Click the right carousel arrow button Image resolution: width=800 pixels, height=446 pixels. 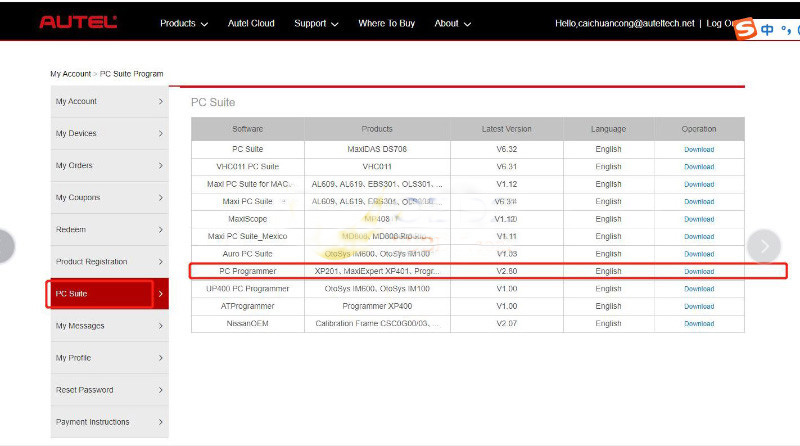(764, 246)
